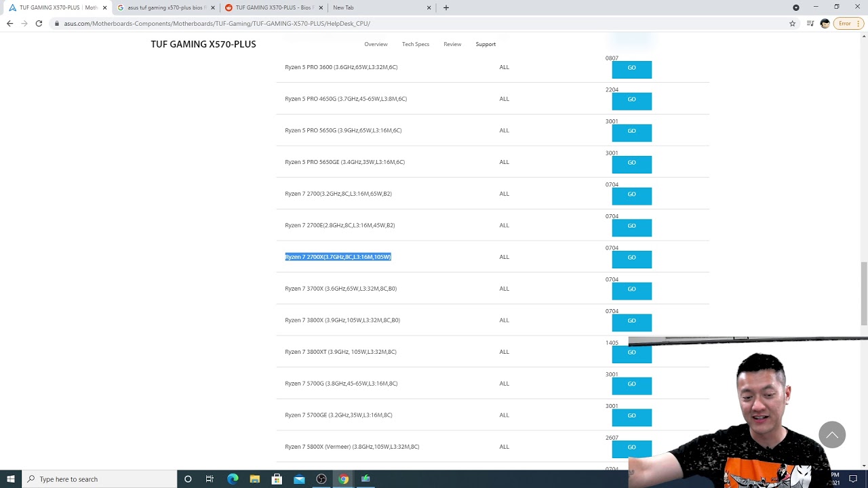
Task: Click scroll-to-top arrow button
Action: 832,434
